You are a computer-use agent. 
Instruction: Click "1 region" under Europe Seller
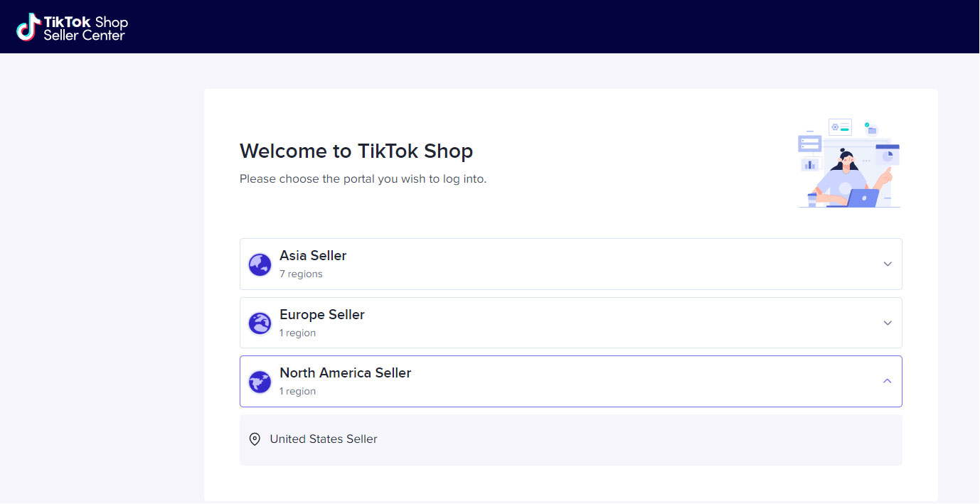[297, 333]
